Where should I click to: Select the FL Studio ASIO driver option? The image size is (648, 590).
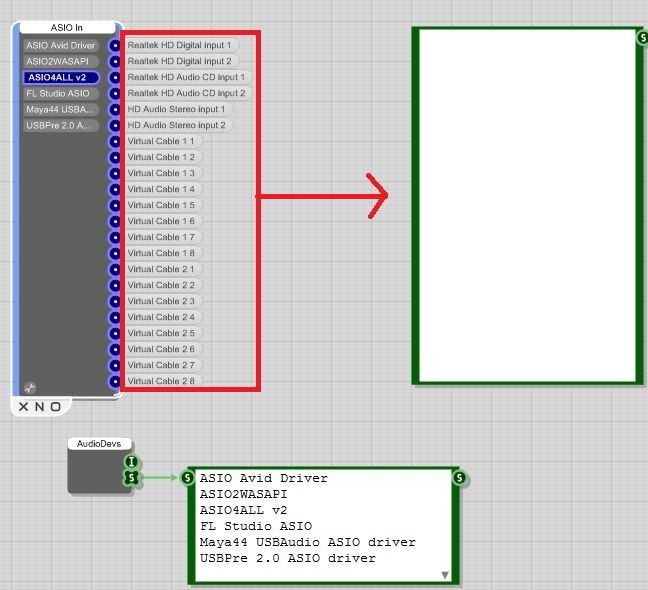click(58, 93)
